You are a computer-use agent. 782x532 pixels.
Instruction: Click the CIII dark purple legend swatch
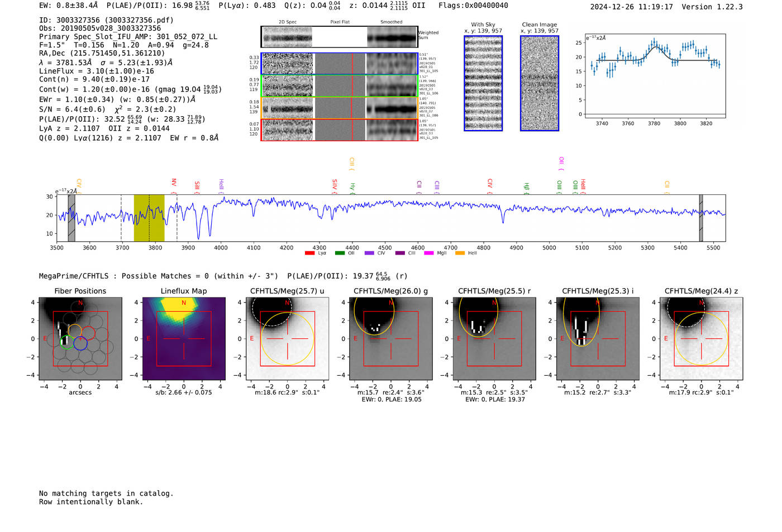[400, 253]
